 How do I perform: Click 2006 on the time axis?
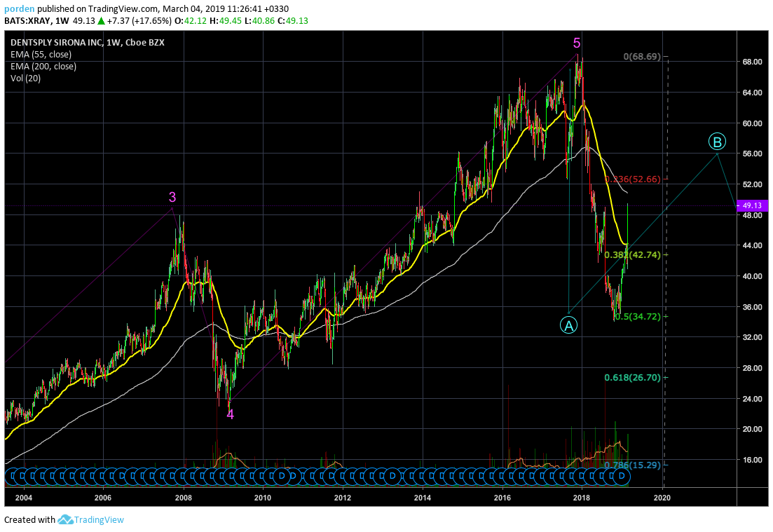(103, 498)
